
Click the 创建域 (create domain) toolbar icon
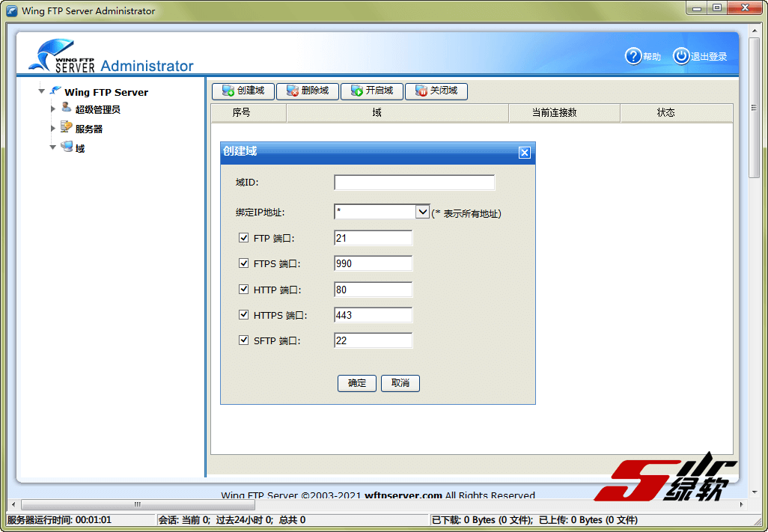pyautogui.click(x=228, y=91)
